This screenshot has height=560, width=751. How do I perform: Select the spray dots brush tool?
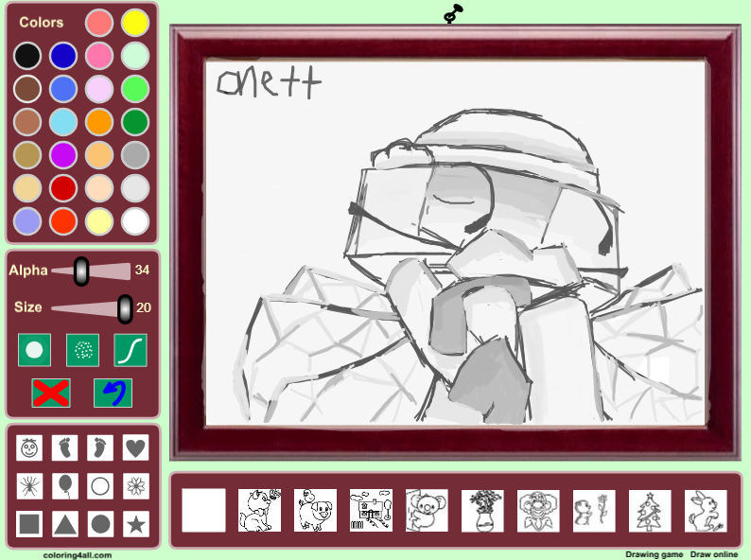pos(83,350)
